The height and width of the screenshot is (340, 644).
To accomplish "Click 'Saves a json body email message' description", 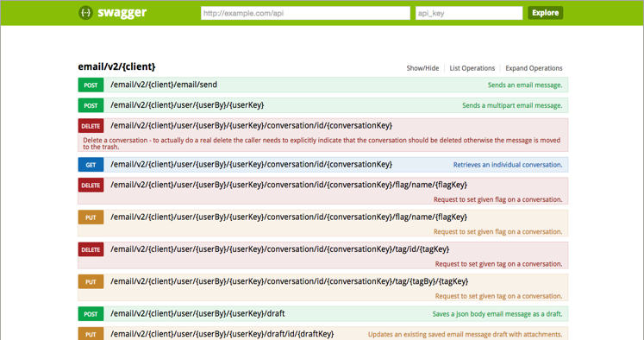I will pos(497,314).
